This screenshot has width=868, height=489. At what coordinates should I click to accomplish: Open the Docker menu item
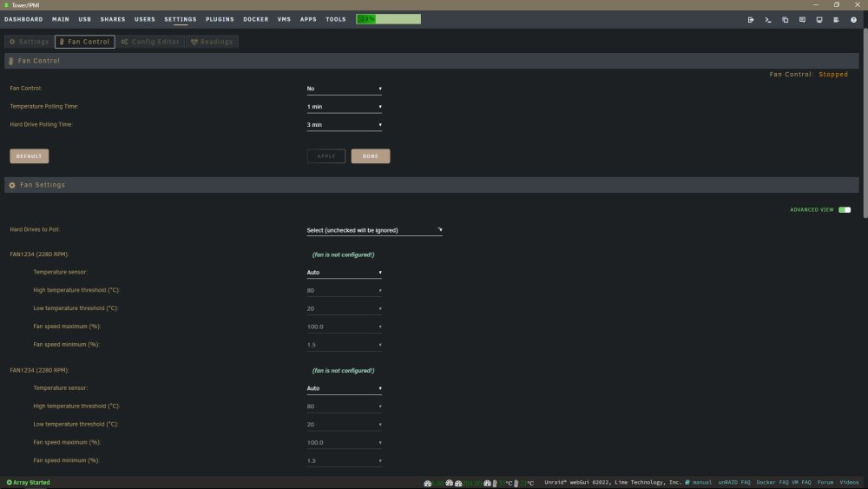click(x=256, y=19)
